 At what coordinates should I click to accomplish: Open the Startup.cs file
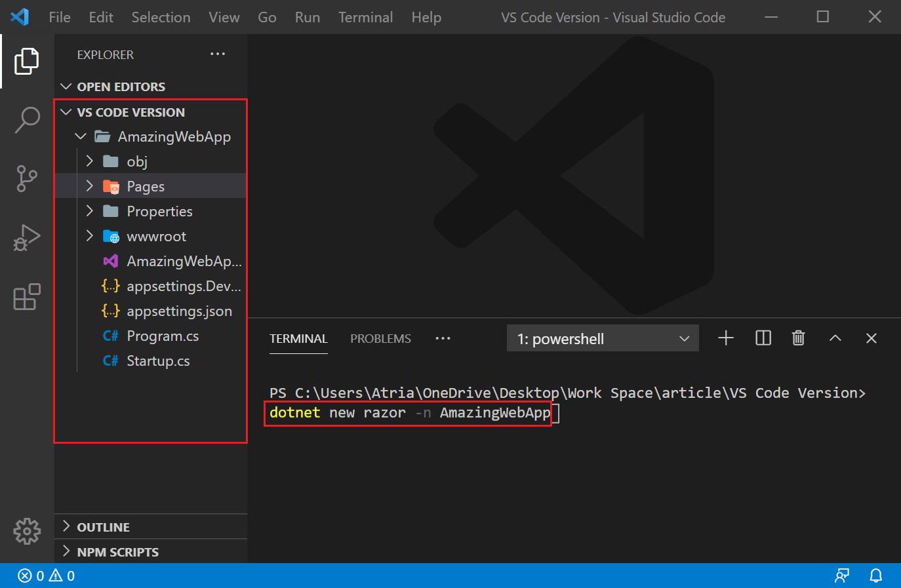(158, 361)
